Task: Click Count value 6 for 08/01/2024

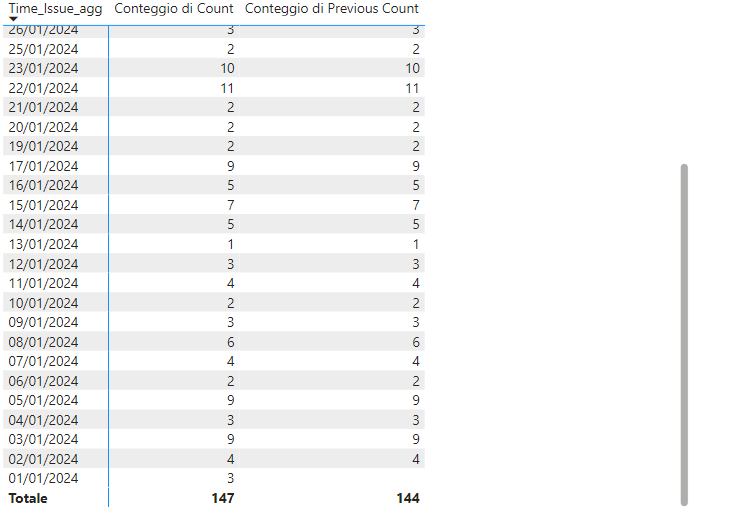Action: 231,343
